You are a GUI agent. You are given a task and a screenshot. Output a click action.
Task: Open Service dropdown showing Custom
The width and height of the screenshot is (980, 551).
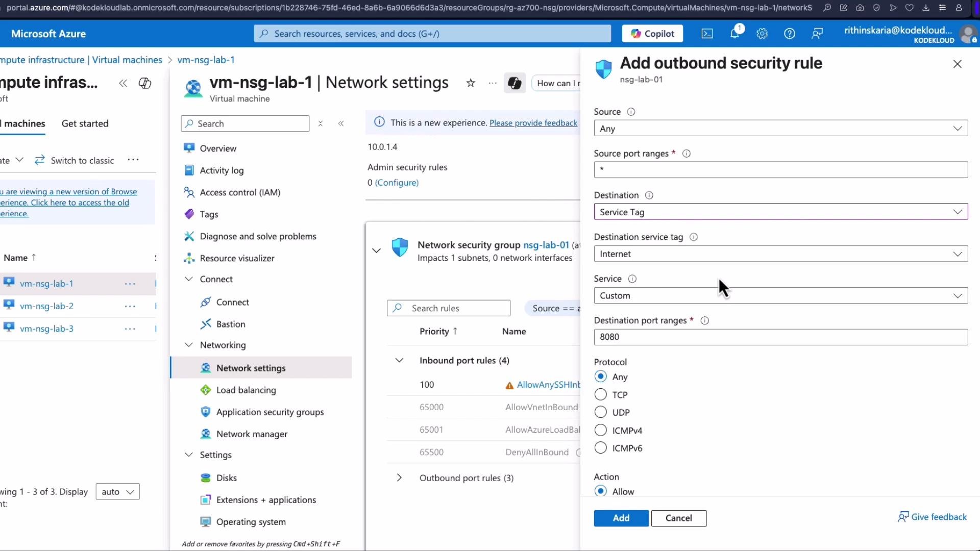pos(780,295)
